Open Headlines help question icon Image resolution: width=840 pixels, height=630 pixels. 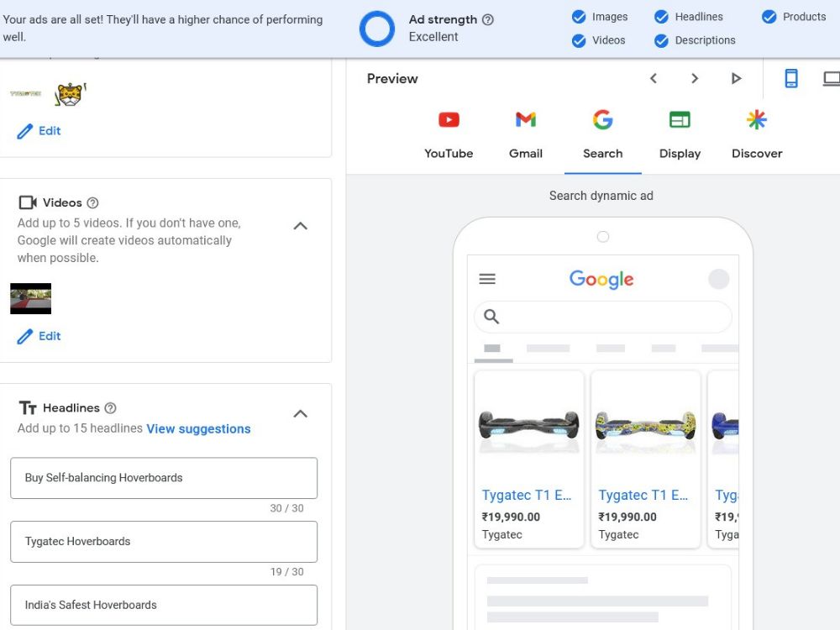pos(110,407)
